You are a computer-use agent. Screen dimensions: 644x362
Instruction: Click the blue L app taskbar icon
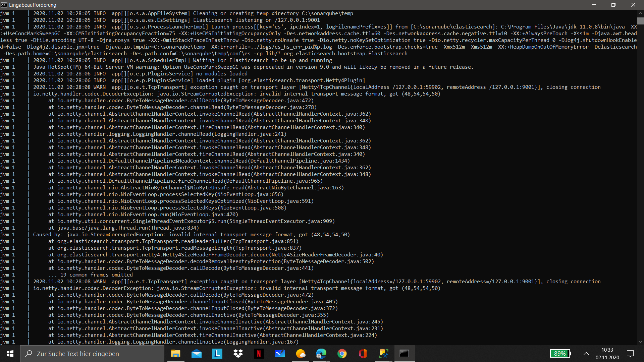pyautogui.click(x=217, y=354)
